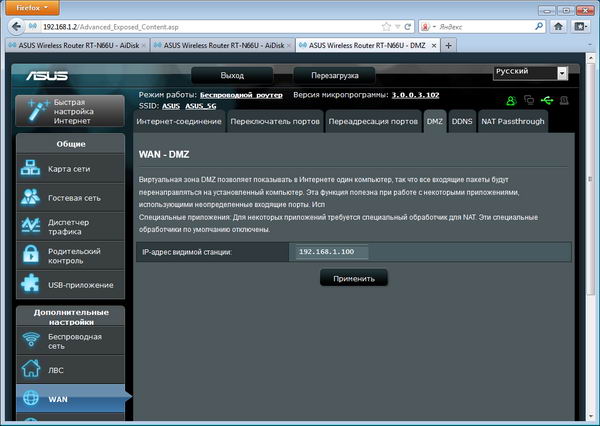The height and width of the screenshot is (426, 600).
Task: Switch to second AiDisk browser tab
Action: tap(223, 46)
